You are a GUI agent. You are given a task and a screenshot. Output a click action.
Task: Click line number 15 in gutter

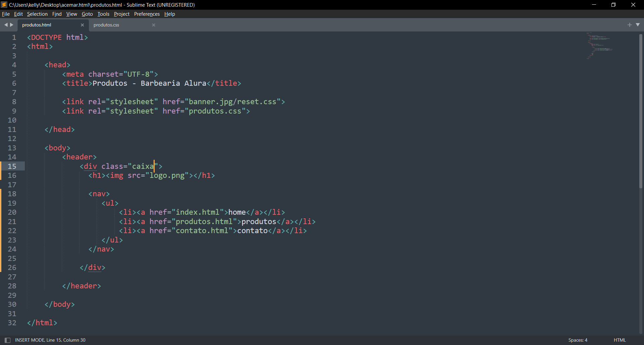12,166
